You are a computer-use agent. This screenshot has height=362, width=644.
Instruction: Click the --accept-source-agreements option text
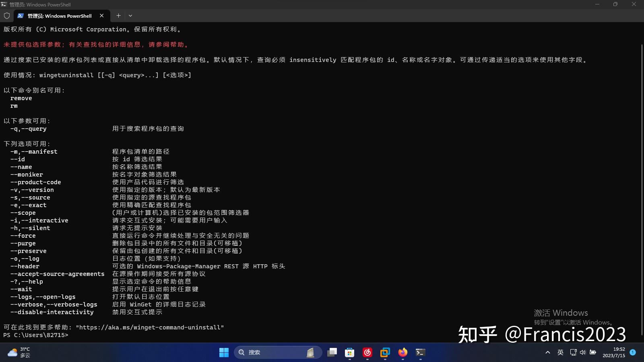coord(58,274)
